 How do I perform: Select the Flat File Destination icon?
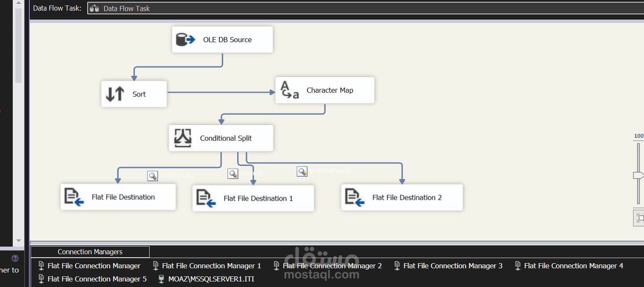(73, 197)
